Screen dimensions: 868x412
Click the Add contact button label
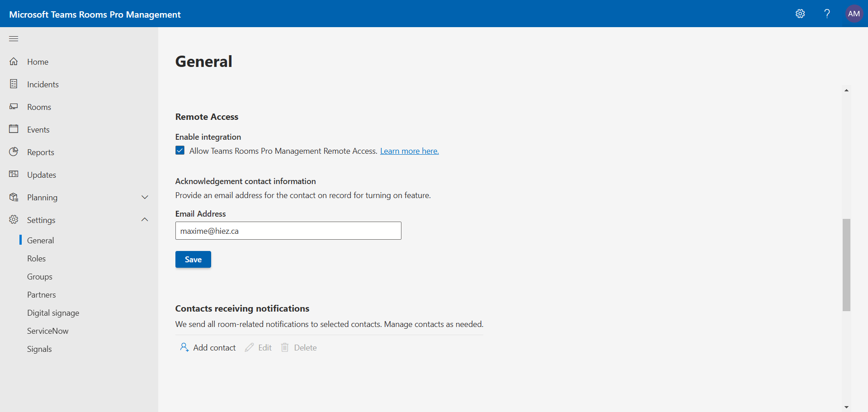[x=214, y=347]
